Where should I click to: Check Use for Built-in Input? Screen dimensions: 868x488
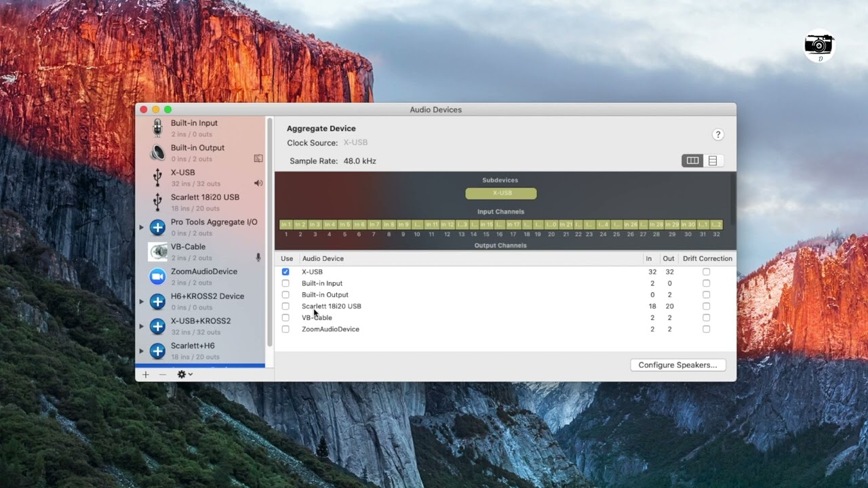pos(285,283)
